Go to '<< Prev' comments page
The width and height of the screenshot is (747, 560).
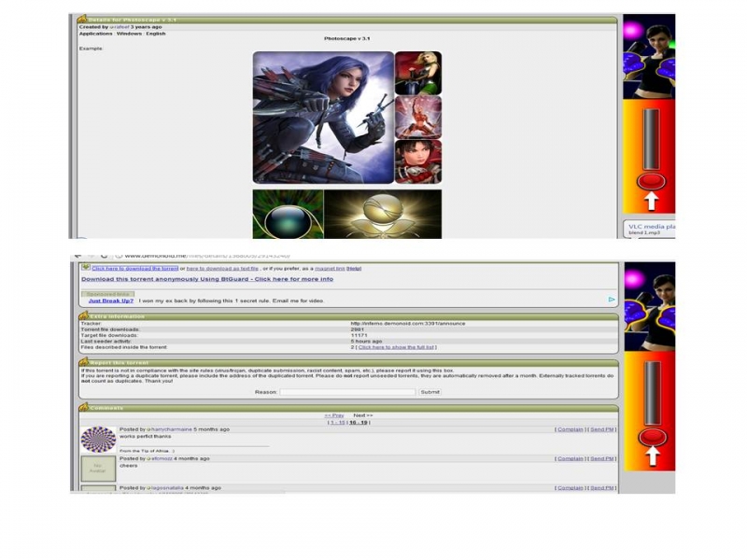333,415
